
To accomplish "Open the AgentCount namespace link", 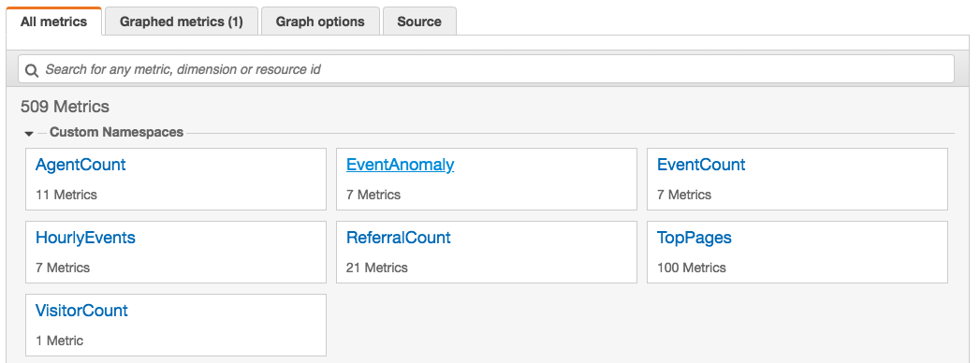I will pos(80,165).
